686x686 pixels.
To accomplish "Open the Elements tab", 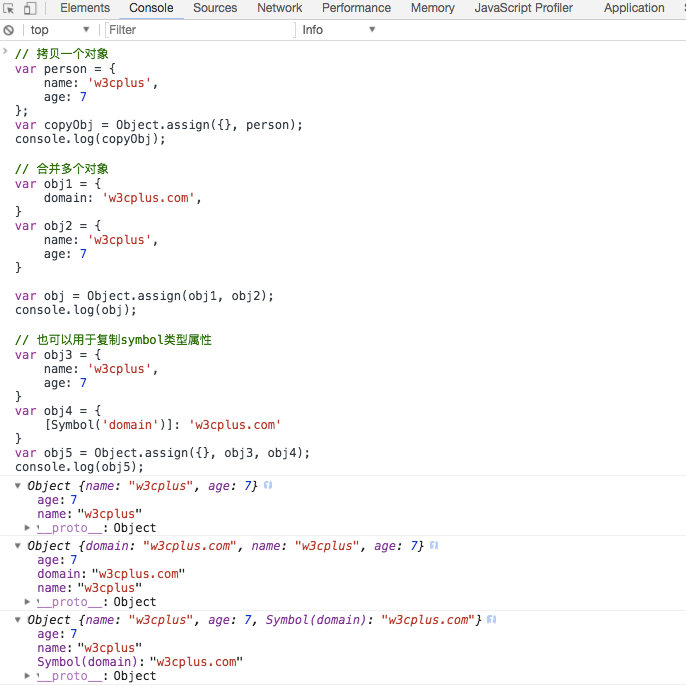I will click(85, 8).
